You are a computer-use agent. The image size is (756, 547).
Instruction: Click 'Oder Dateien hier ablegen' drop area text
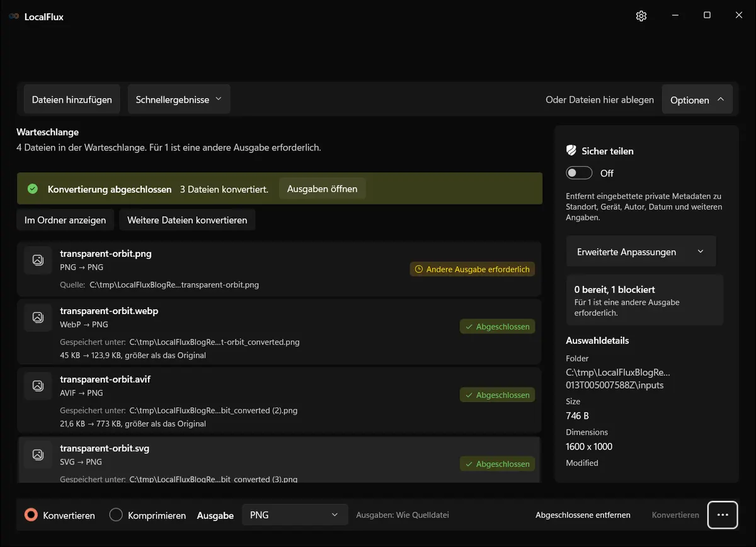coord(600,99)
